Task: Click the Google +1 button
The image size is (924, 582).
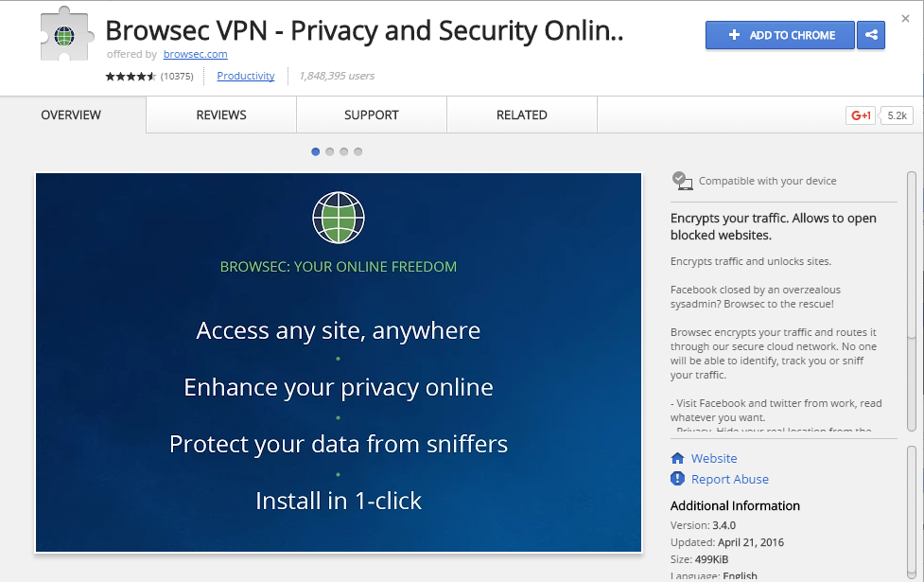Action: tap(861, 115)
